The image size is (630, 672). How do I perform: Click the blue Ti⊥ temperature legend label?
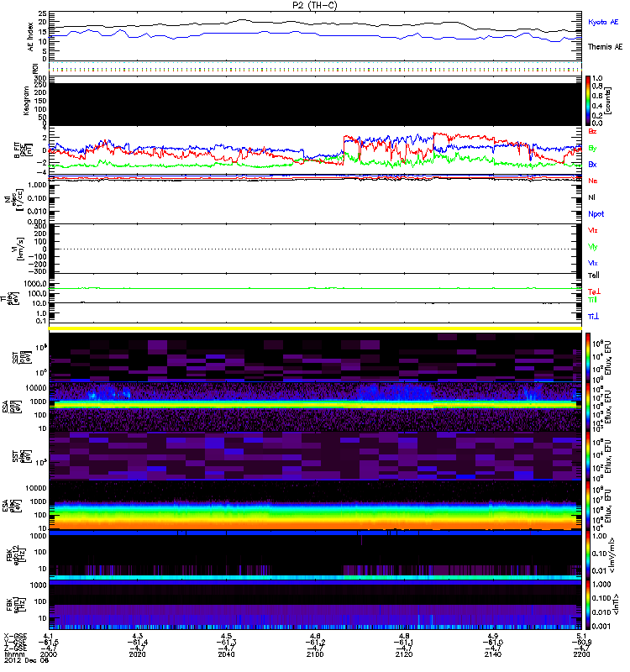[x=593, y=316]
